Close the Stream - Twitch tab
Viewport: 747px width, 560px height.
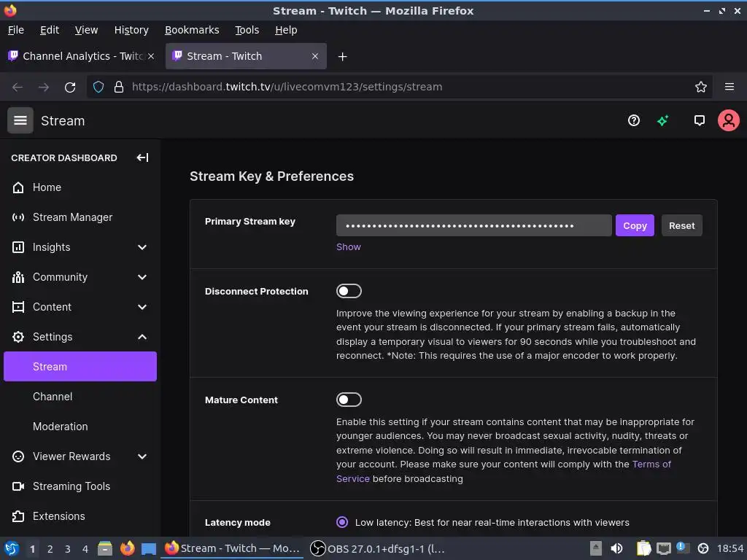[315, 56]
